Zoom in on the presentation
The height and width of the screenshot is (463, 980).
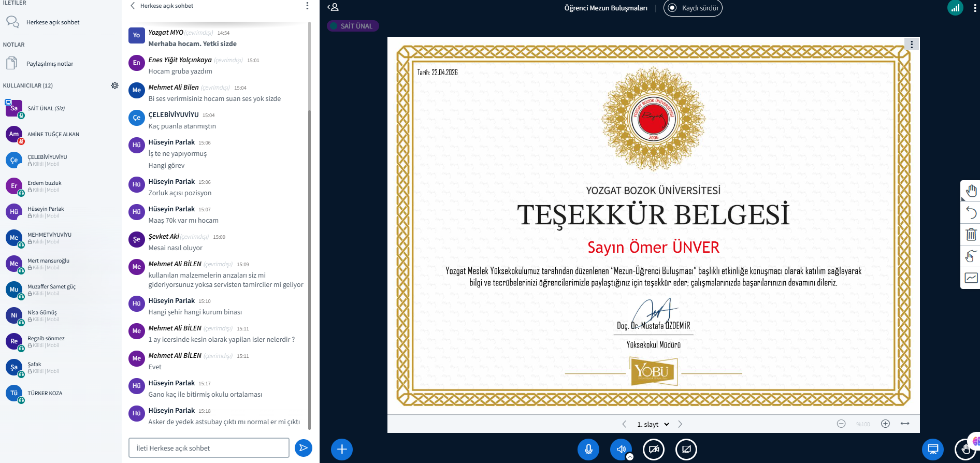[885, 424]
